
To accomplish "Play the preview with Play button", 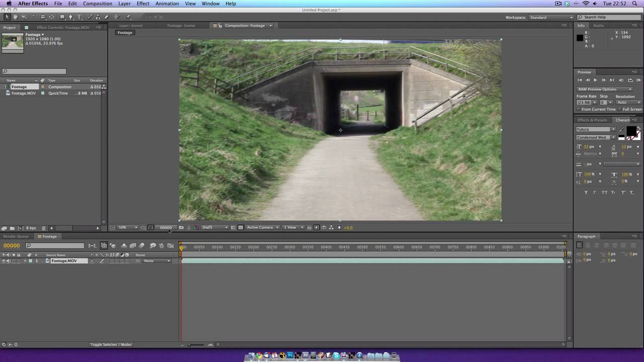I will (x=595, y=80).
